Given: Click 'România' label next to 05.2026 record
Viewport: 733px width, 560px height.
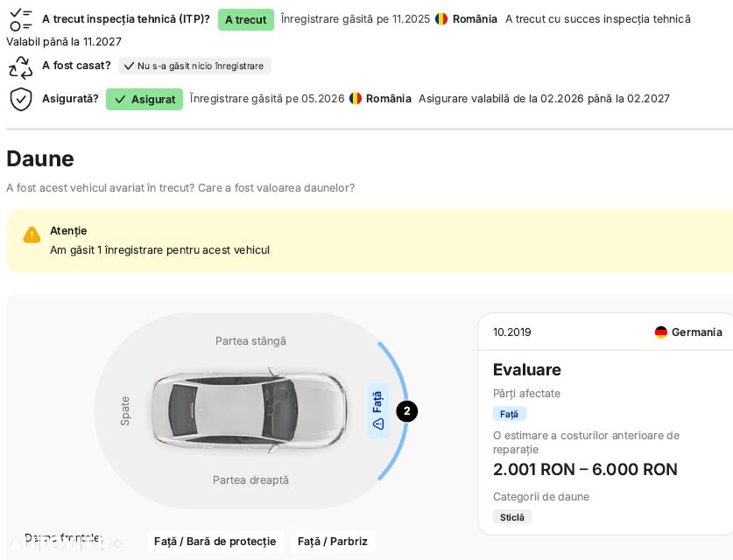Looking at the screenshot, I should (x=389, y=99).
